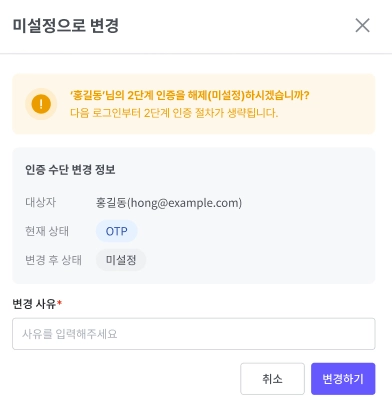Click the 다음 로그인부터 warning subtext
This screenshot has width=392, height=402.
coord(174,113)
